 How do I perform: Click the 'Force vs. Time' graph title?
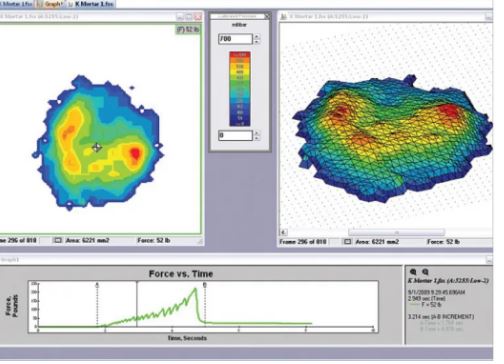tap(181, 274)
